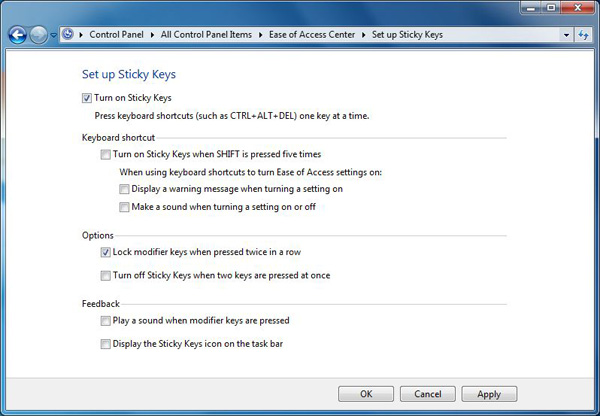Expand the address bar history dropdown
600x416 pixels.
click(x=564, y=35)
